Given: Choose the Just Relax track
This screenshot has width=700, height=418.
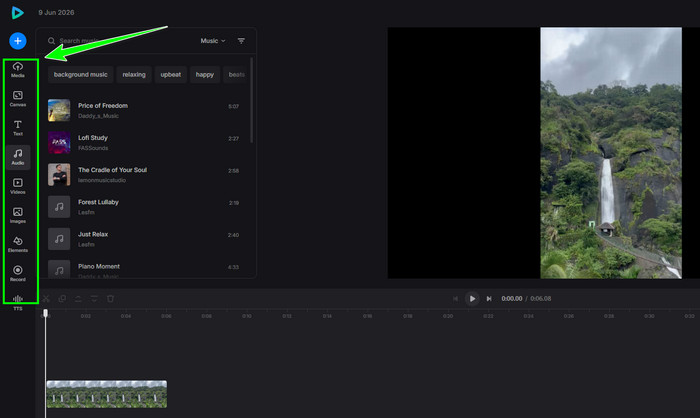Looking at the screenshot, I should coord(146,239).
